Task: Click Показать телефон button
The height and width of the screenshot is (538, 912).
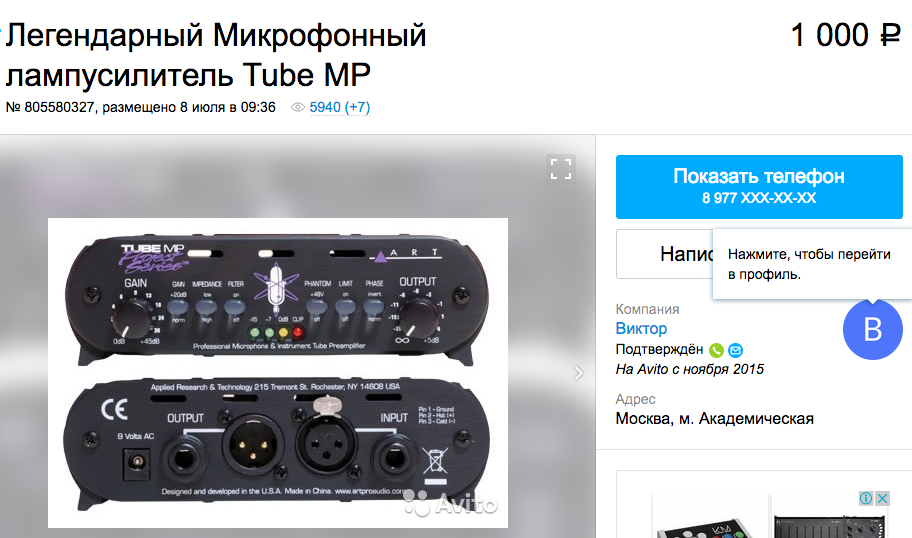Action: [x=759, y=187]
